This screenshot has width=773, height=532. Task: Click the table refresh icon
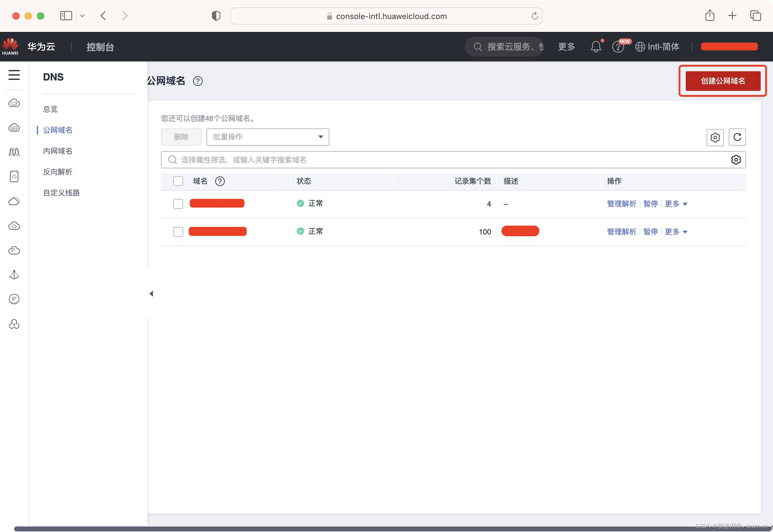(x=737, y=137)
